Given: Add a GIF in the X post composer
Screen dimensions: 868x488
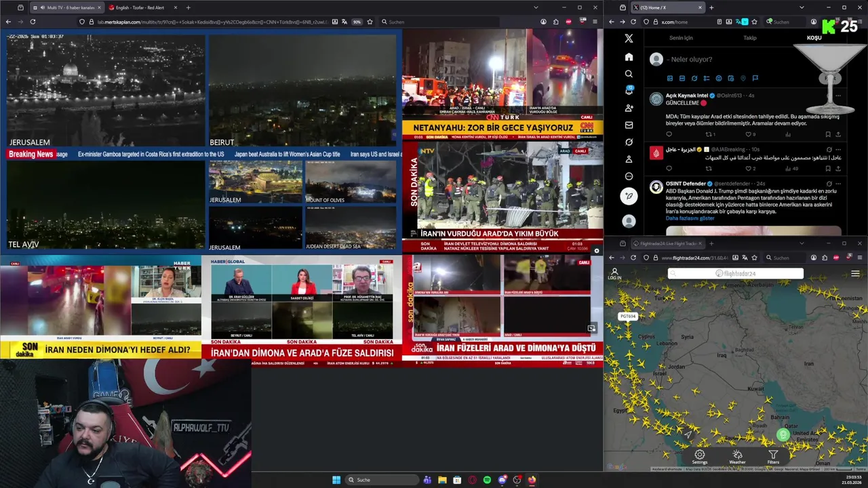Looking at the screenshot, I should (x=682, y=79).
